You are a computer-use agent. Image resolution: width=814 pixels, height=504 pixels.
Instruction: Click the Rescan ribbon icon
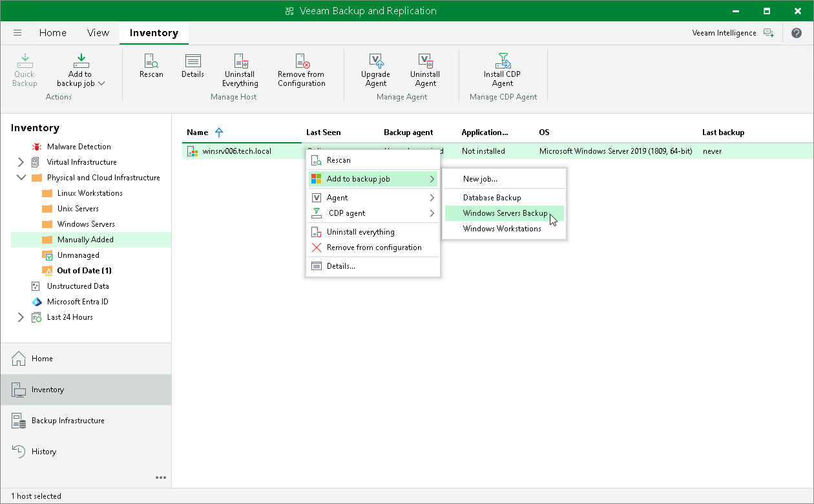tap(151, 61)
